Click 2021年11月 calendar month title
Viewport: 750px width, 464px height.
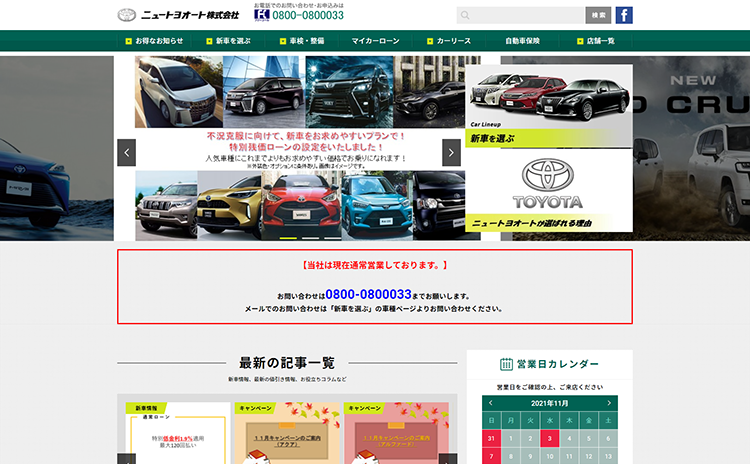(550, 403)
